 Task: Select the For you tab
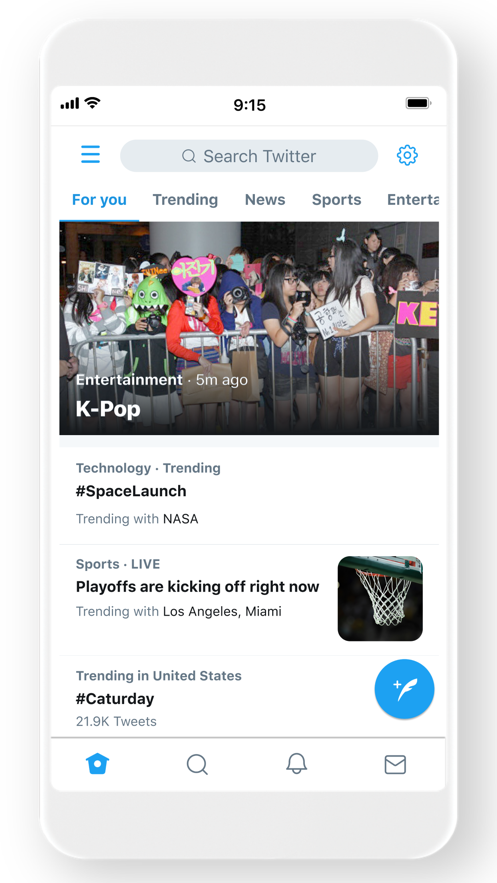tap(99, 200)
